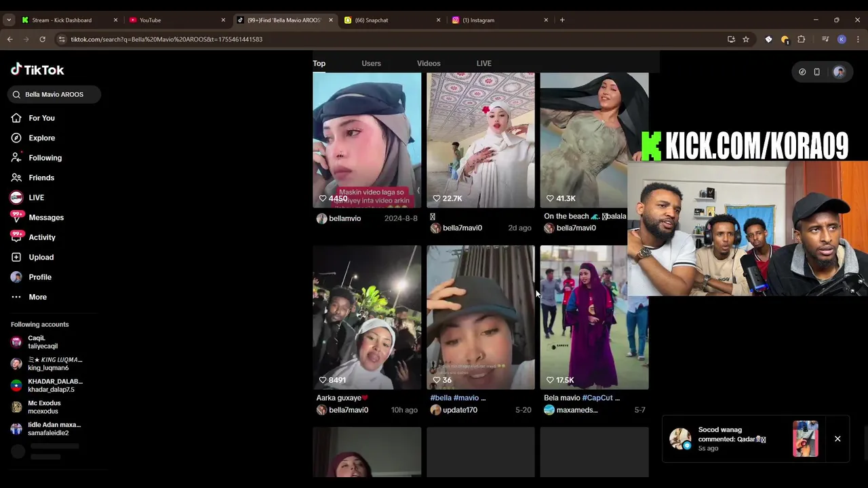This screenshot has height=488, width=868.
Task: Click the phone app icon in the top-right pill
Action: tap(817, 72)
